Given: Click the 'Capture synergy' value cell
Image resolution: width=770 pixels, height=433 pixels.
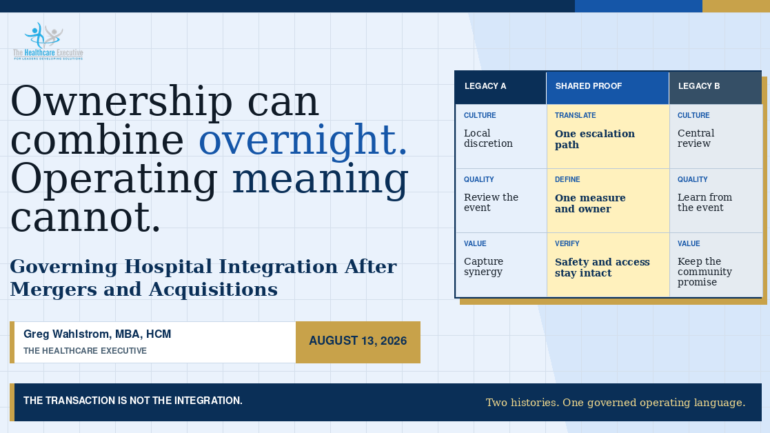Looking at the screenshot, I should pos(501,265).
